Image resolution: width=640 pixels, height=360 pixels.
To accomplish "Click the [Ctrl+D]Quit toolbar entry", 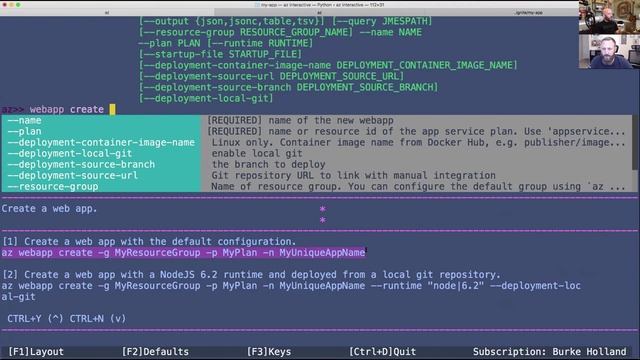I will (382, 351).
